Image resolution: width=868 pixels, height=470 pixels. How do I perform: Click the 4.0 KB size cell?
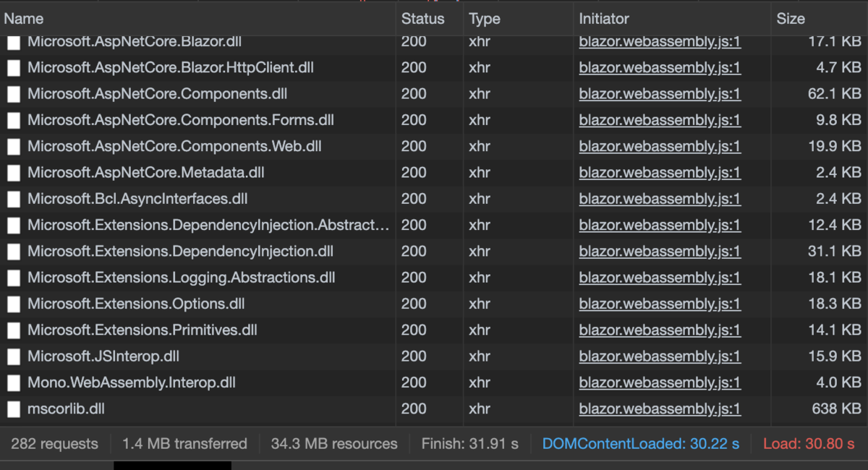[838, 383]
